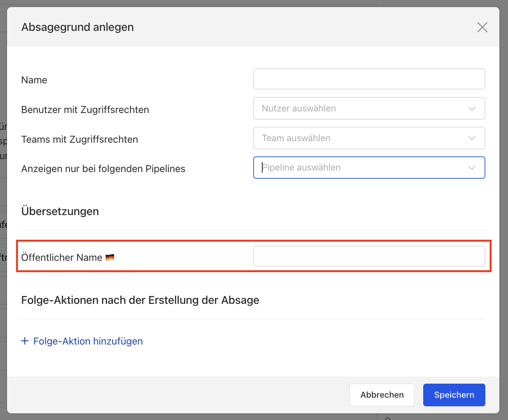
Task: Save with the Speichern button
Action: point(454,395)
